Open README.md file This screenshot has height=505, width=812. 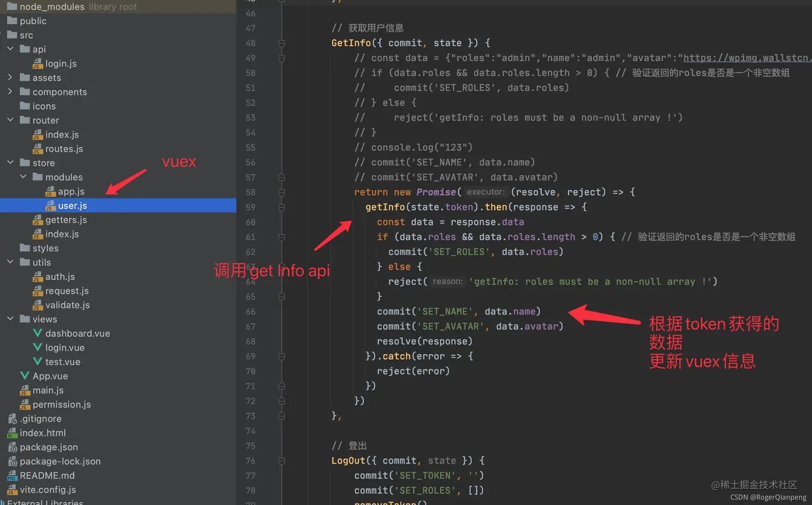click(47, 475)
